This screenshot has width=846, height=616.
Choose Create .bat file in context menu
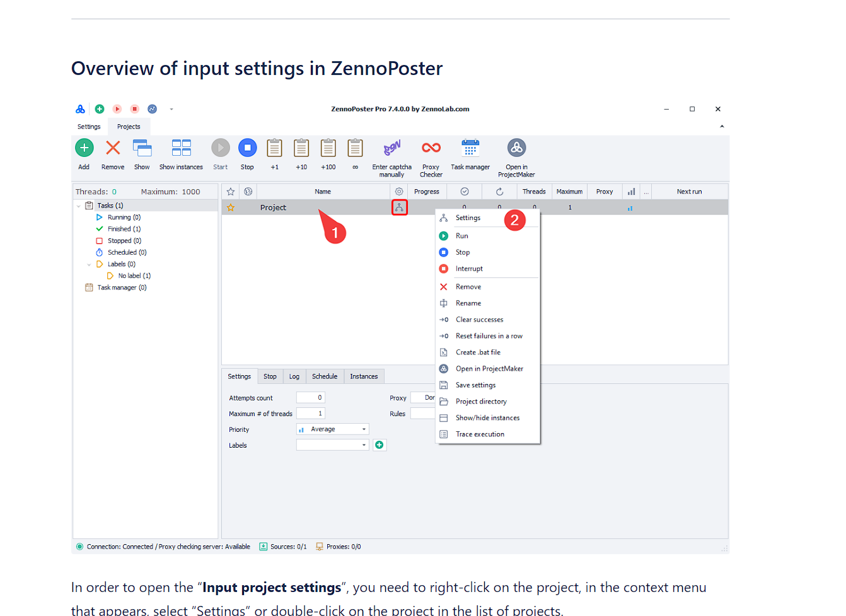pyautogui.click(x=488, y=352)
